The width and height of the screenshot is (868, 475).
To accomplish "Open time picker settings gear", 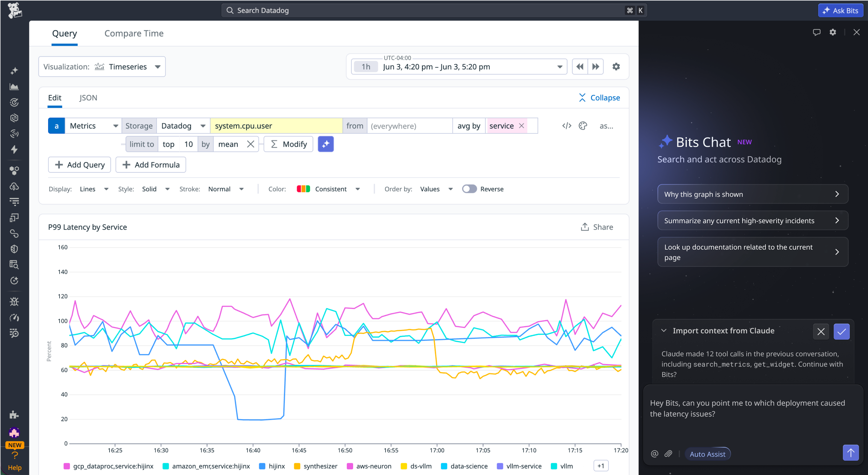I will pos(616,67).
